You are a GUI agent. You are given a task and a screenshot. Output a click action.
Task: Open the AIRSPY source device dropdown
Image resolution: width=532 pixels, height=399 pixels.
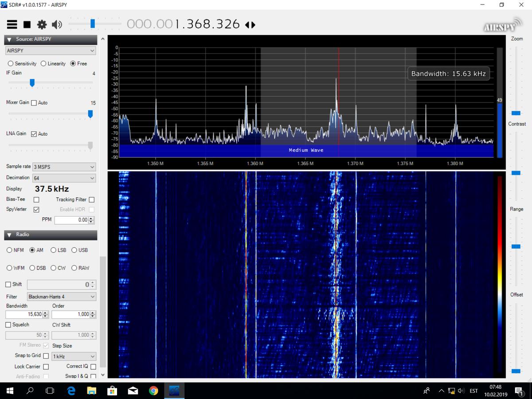pyautogui.click(x=51, y=51)
